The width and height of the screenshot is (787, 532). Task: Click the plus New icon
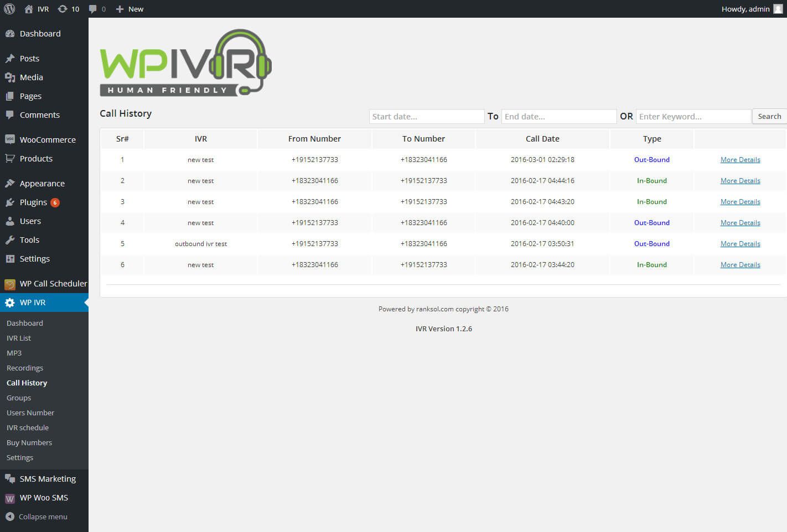120,9
